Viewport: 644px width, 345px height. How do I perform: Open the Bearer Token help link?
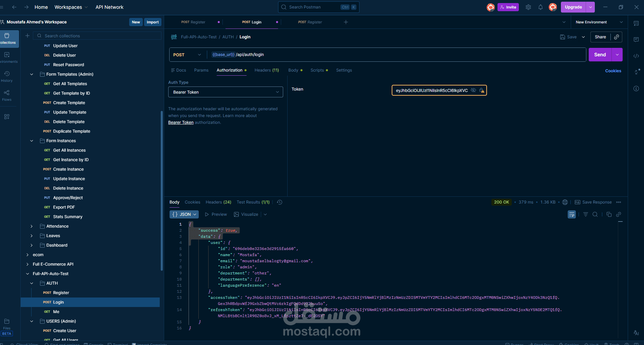[x=181, y=122]
